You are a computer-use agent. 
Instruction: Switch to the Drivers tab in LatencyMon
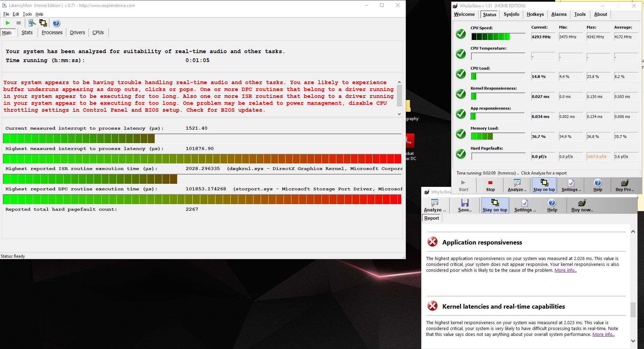(77, 32)
